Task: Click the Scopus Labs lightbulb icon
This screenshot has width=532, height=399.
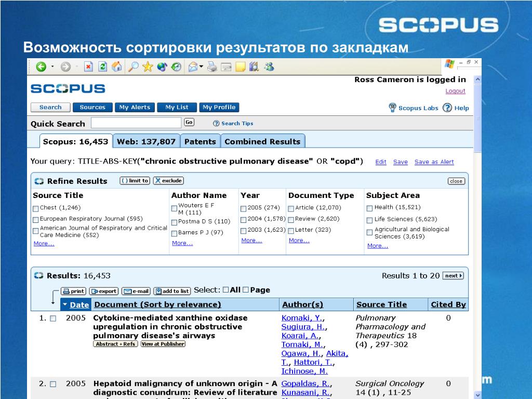Action: coord(393,108)
